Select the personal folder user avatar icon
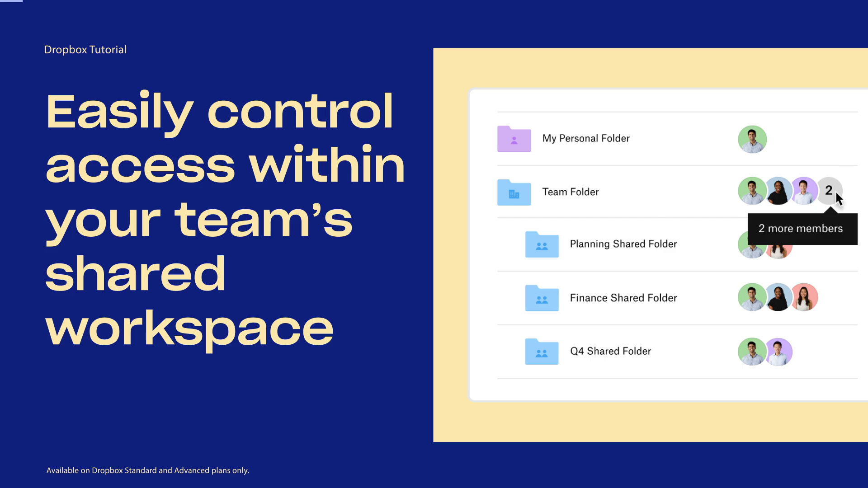Image resolution: width=868 pixels, height=488 pixels. click(752, 138)
